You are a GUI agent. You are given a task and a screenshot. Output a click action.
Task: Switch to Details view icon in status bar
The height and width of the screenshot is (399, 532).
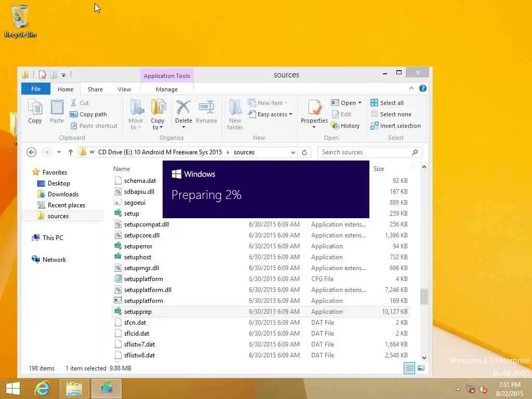pyautogui.click(x=409, y=368)
